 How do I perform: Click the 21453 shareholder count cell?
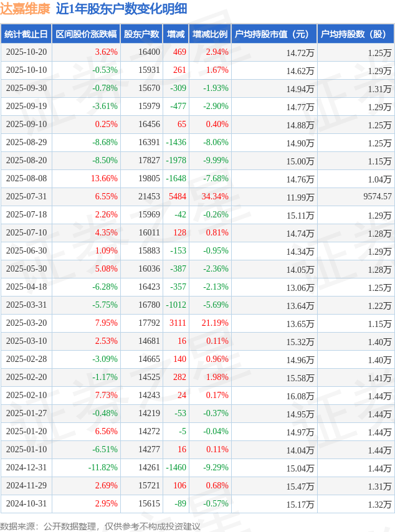click(x=149, y=196)
